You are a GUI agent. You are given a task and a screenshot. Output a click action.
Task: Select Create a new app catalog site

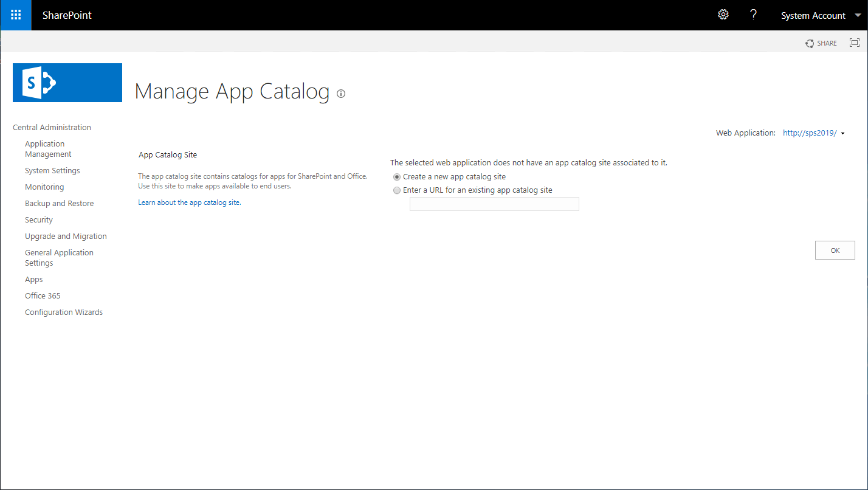pos(396,176)
